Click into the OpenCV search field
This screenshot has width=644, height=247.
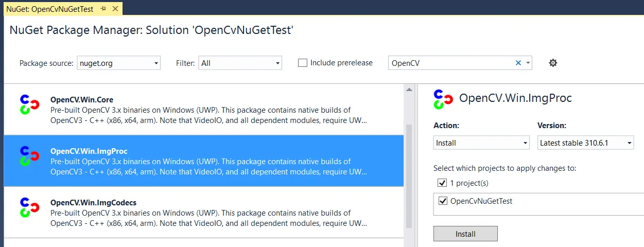(x=450, y=63)
